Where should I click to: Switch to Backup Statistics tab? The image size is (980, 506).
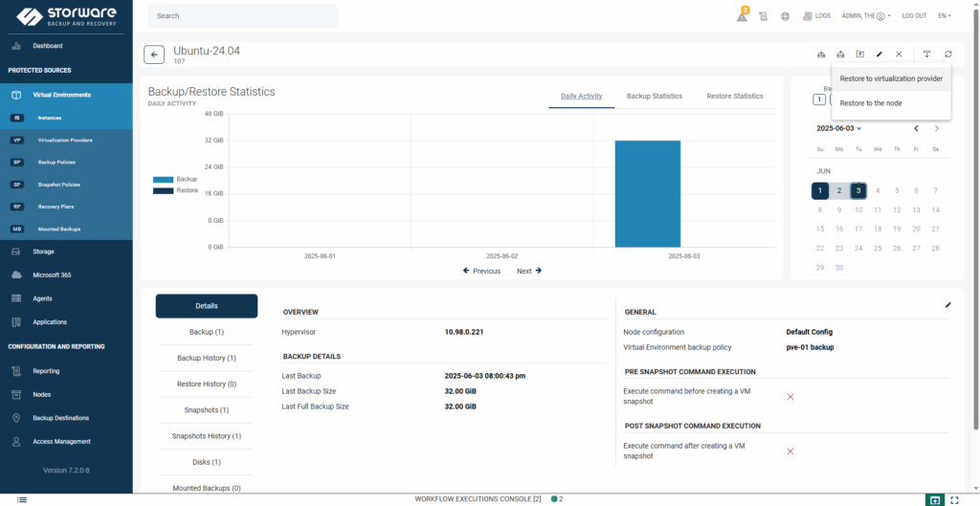(654, 97)
